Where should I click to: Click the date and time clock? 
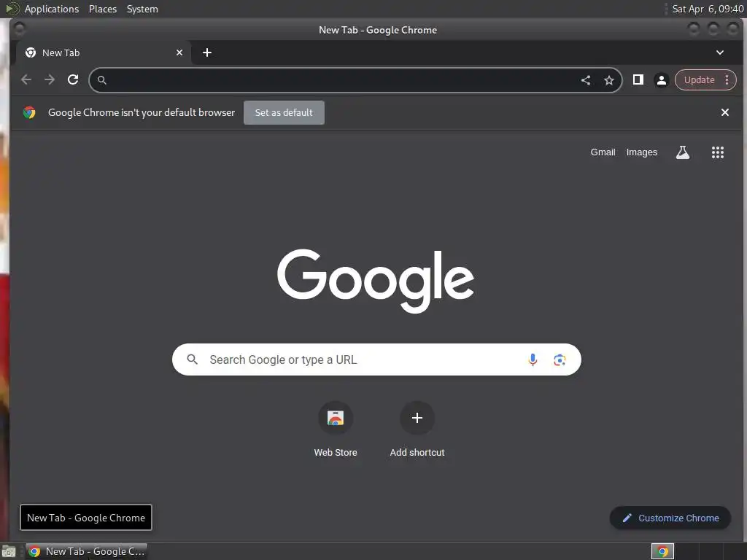(708, 9)
